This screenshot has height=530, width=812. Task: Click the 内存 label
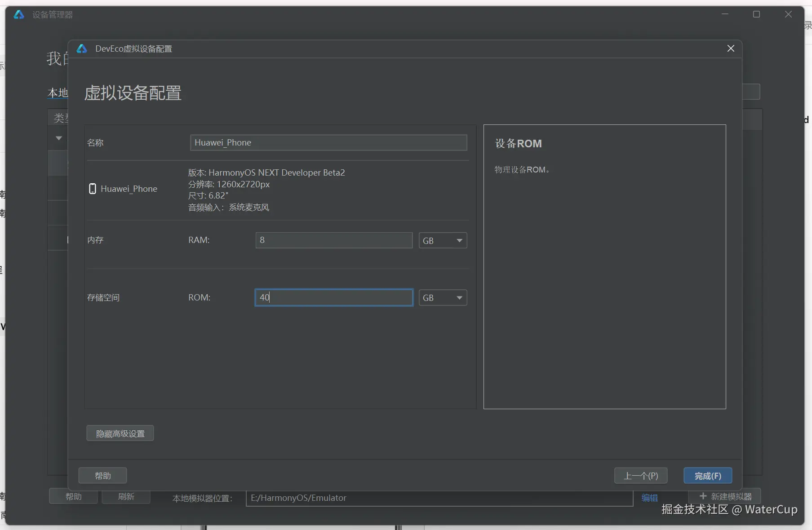[x=95, y=240]
